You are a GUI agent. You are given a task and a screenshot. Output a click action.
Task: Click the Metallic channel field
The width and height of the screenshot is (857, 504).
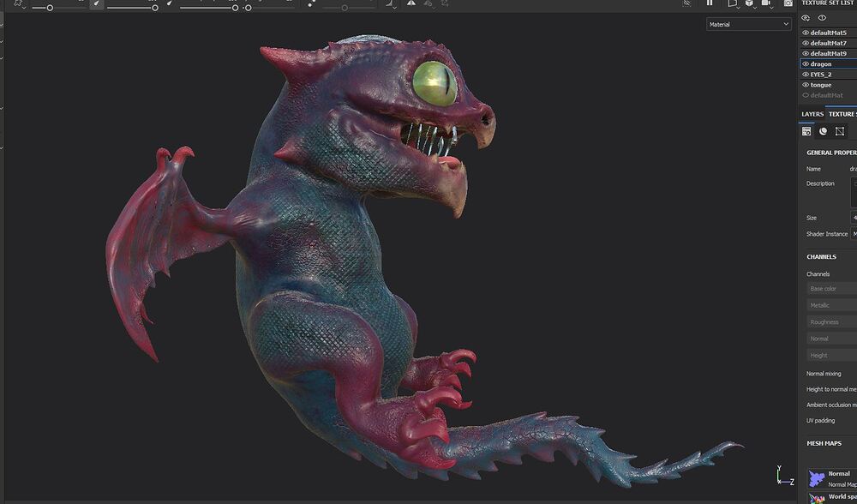832,305
